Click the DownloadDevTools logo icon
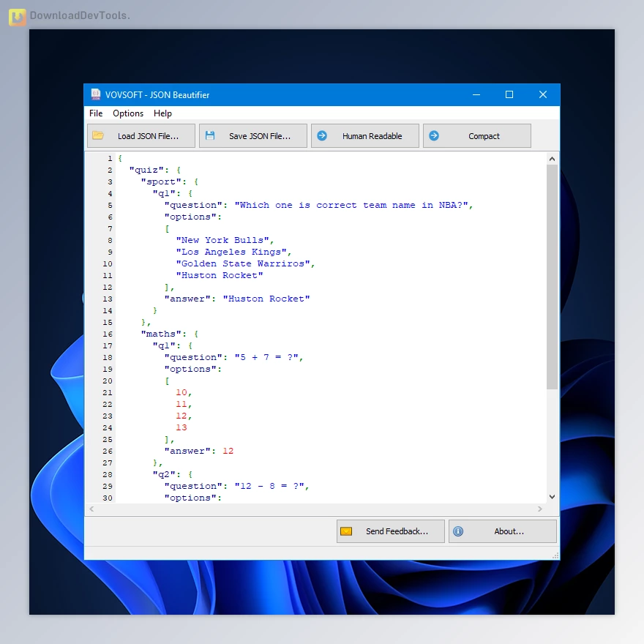644x644 pixels. [16, 16]
